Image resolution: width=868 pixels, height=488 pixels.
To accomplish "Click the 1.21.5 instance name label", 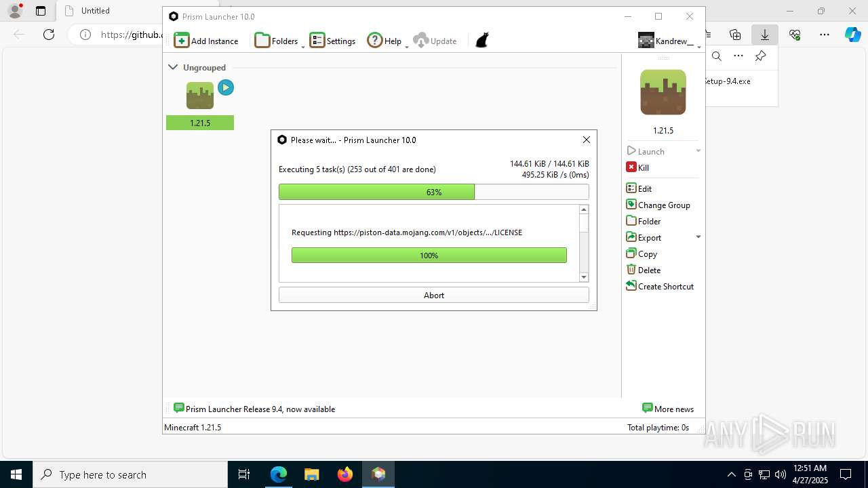I will point(200,123).
